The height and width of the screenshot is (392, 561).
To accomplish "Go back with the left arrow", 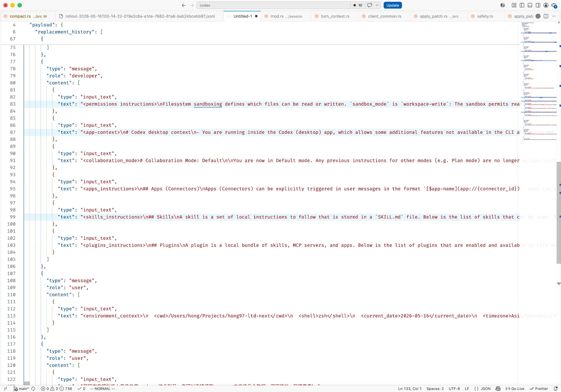I will [183, 5].
